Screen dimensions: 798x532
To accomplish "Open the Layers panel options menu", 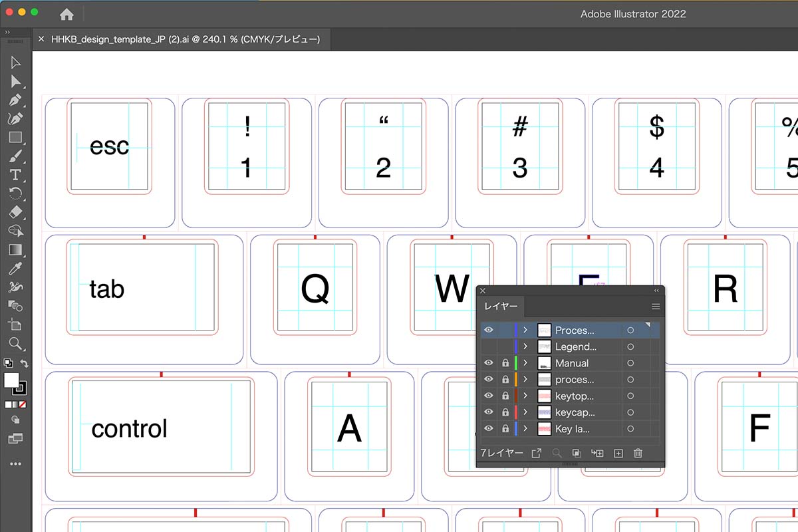I will [656, 307].
